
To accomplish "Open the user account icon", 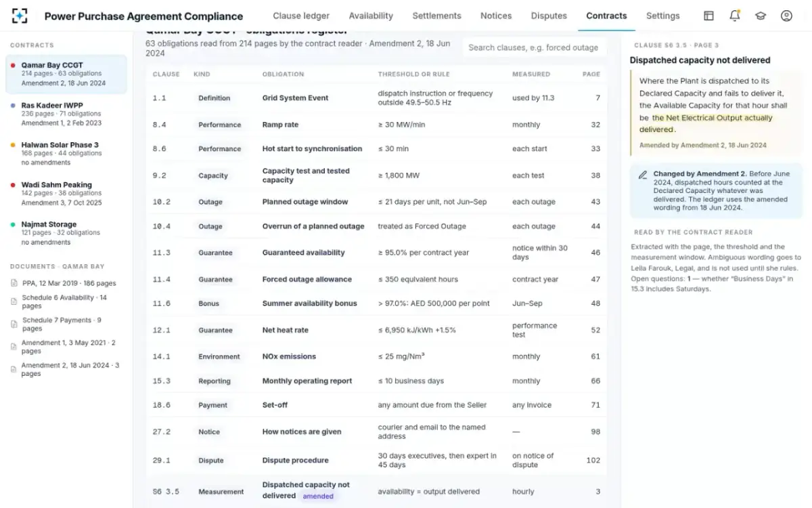I will pos(786,16).
